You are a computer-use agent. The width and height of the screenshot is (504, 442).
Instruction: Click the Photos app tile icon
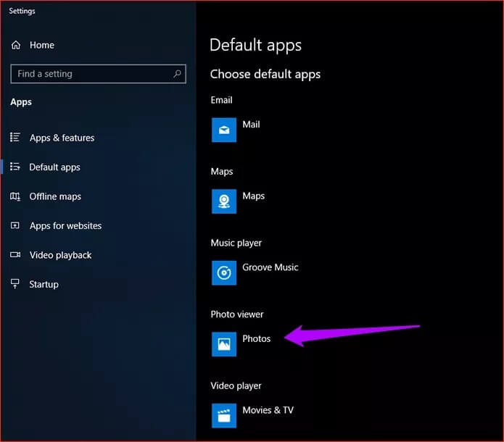[224, 344]
